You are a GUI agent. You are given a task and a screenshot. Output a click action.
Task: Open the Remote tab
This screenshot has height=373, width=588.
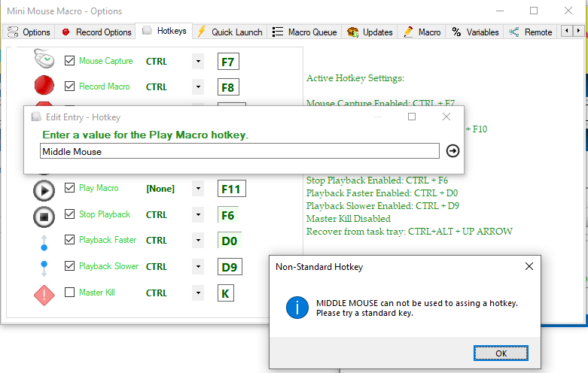coord(531,32)
